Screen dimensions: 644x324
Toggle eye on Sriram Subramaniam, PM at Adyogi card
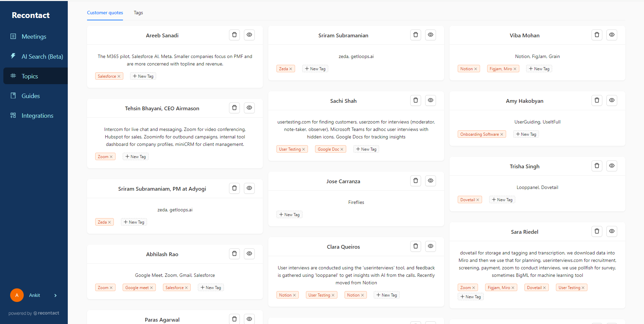tap(249, 188)
